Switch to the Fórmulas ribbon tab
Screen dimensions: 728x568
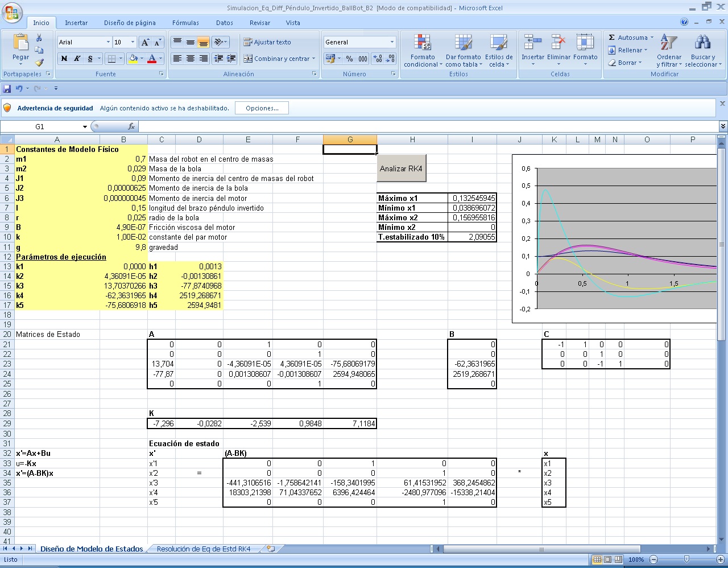[x=185, y=23]
